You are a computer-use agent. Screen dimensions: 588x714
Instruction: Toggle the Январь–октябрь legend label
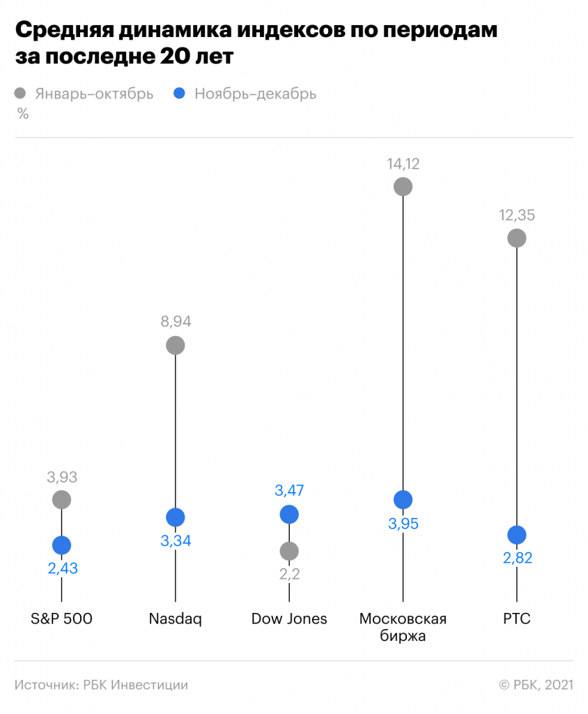93,94
